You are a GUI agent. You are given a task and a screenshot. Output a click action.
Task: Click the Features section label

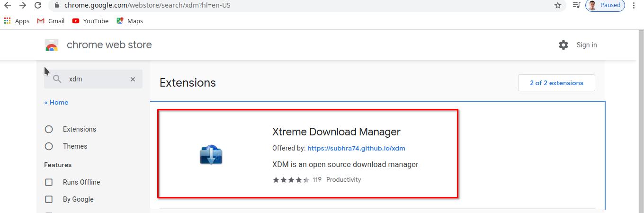pyautogui.click(x=58, y=165)
